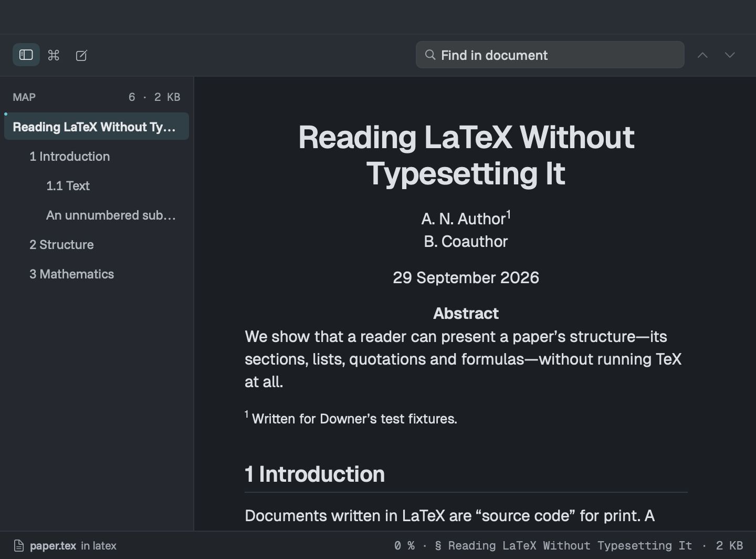Click the 2 KB size in status bar

coord(730,546)
